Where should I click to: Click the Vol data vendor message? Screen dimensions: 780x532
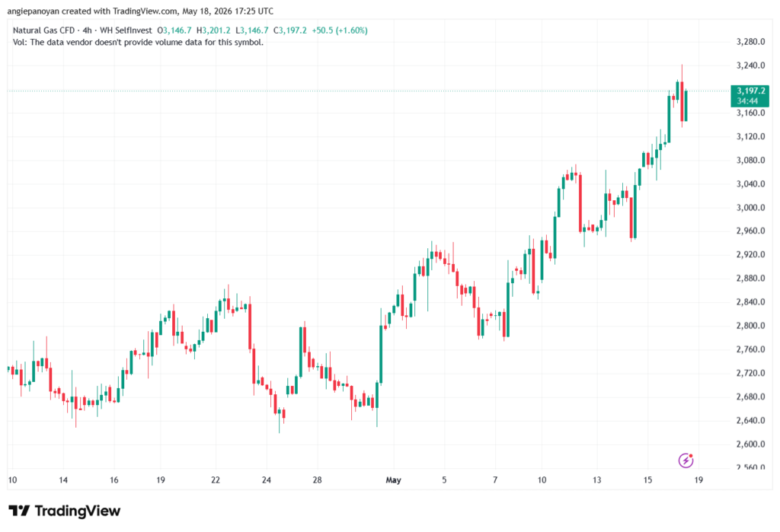[x=138, y=43]
